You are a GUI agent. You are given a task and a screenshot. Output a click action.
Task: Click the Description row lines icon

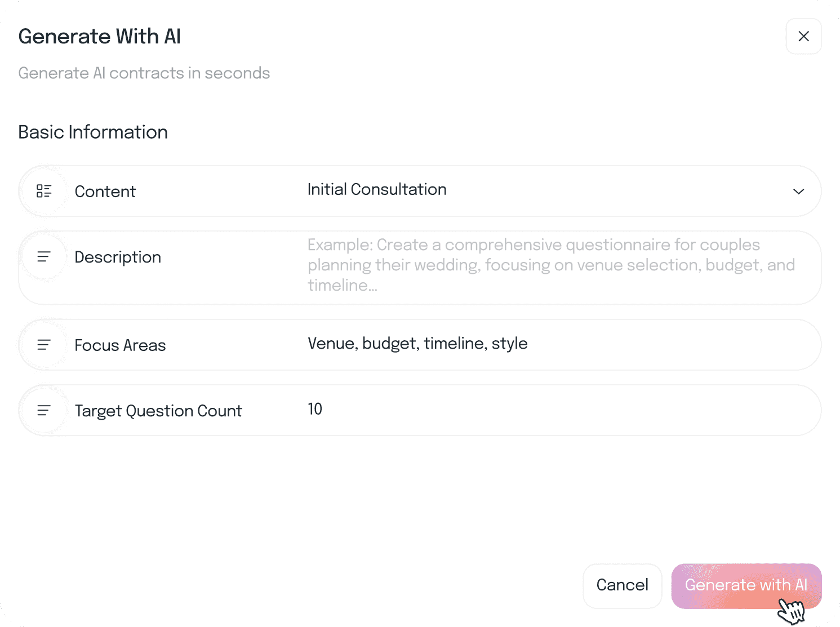(44, 257)
